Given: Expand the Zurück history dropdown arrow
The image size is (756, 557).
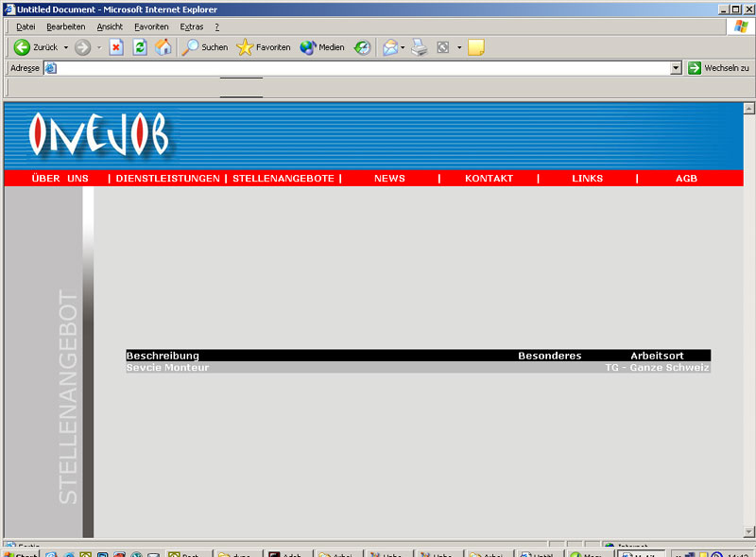Looking at the screenshot, I should [66, 47].
